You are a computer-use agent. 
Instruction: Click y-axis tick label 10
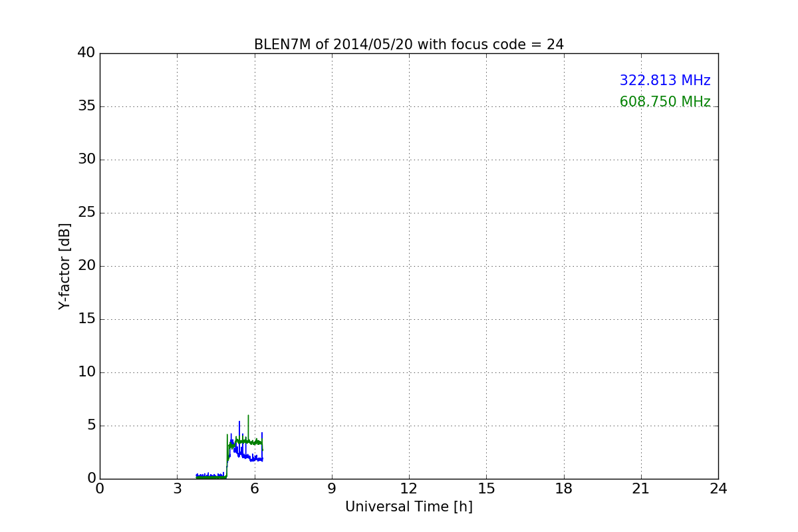tap(86, 372)
